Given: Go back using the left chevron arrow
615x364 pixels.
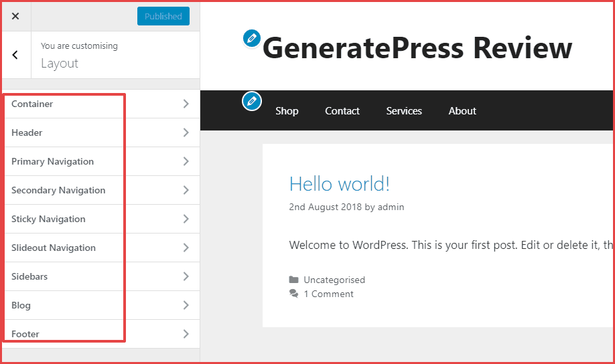Looking at the screenshot, I should coord(15,55).
